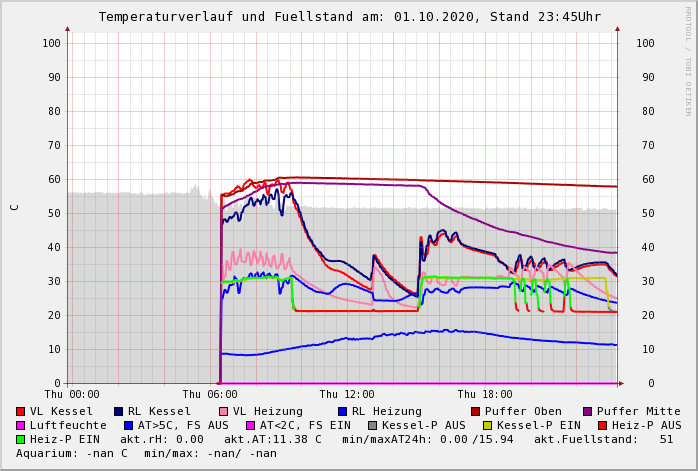
Task: Click the purple Puffer Mitte legend swatch
Action: (588, 411)
